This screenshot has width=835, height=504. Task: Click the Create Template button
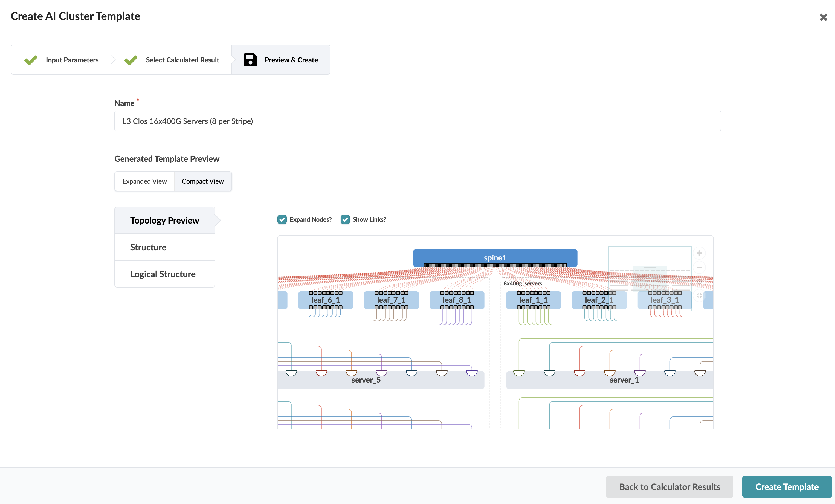pos(787,487)
